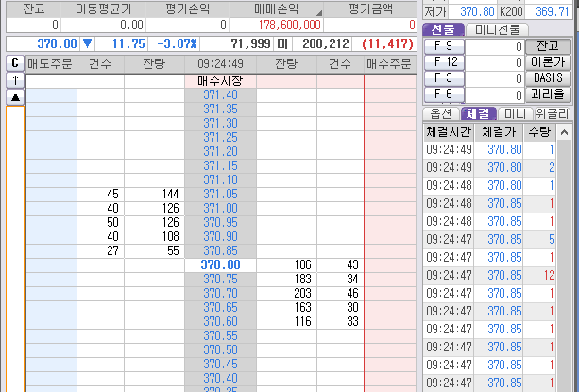Image resolution: width=579 pixels, height=392 pixels.
Task: Click price 371.30 in order book
Action: [x=220, y=124]
